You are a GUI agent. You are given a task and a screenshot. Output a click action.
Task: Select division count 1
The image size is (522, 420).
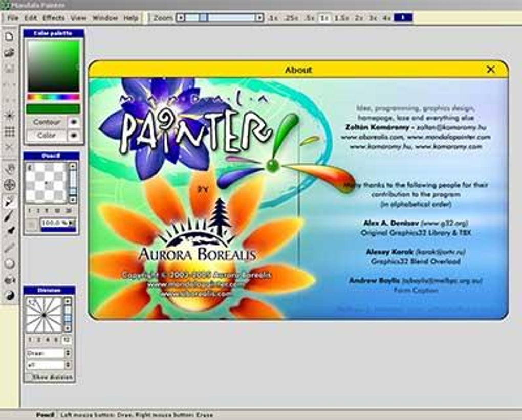tap(30, 340)
